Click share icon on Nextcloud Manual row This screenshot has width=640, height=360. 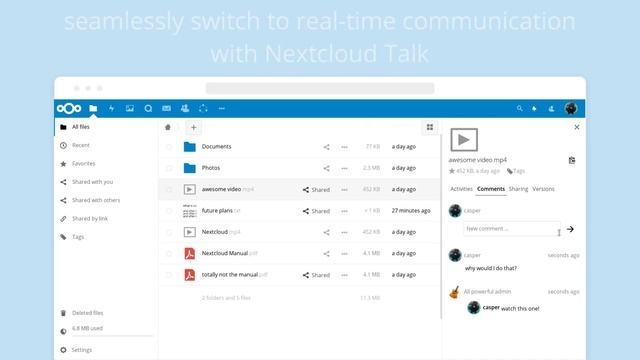coord(327,254)
